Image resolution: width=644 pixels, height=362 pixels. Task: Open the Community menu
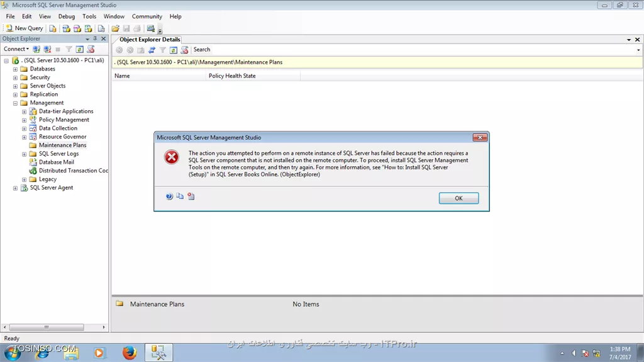tap(147, 16)
